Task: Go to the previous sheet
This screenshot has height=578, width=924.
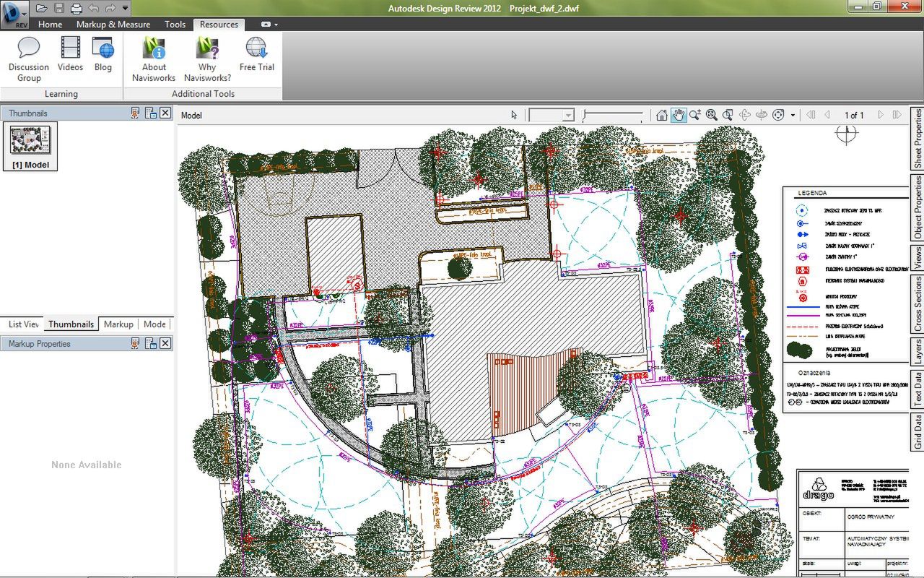Action: point(827,115)
